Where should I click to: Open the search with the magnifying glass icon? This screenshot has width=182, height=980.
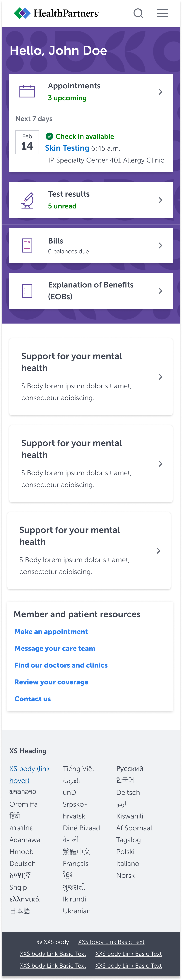pyautogui.click(x=138, y=13)
